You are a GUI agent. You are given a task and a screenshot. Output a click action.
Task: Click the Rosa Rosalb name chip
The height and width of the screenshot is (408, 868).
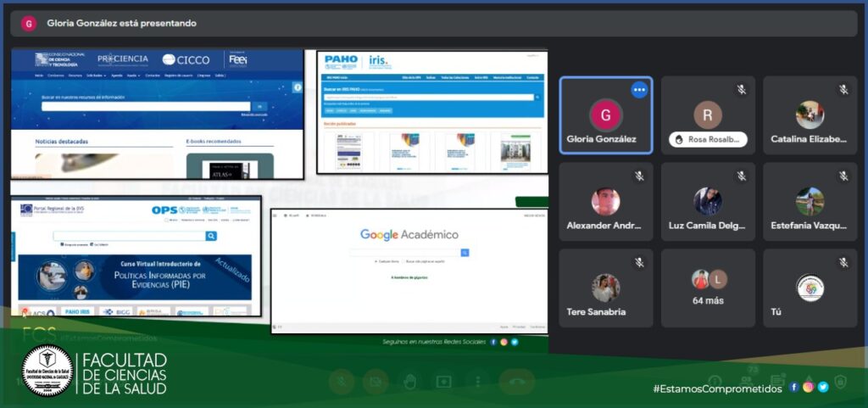pos(708,139)
